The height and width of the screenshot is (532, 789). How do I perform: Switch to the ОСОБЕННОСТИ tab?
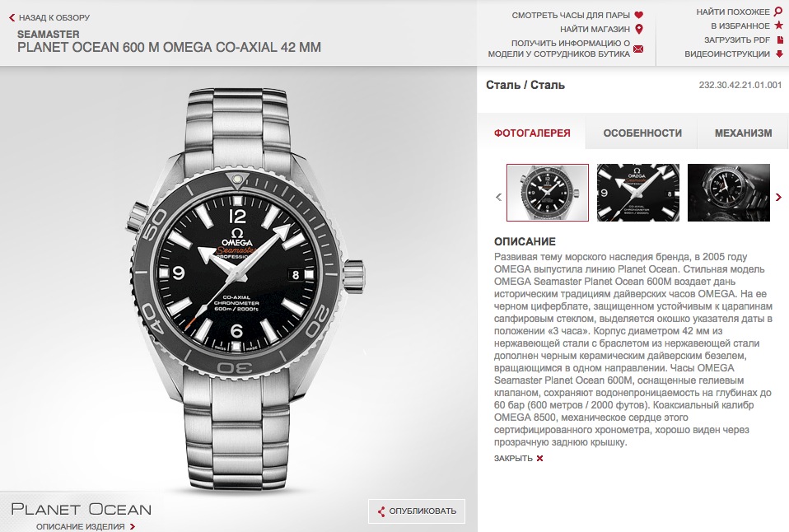pos(642,133)
